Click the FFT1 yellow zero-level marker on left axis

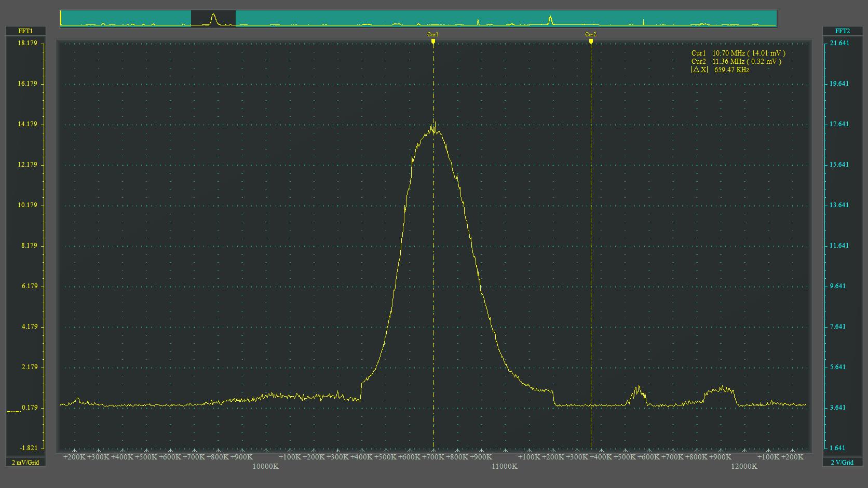coord(14,412)
